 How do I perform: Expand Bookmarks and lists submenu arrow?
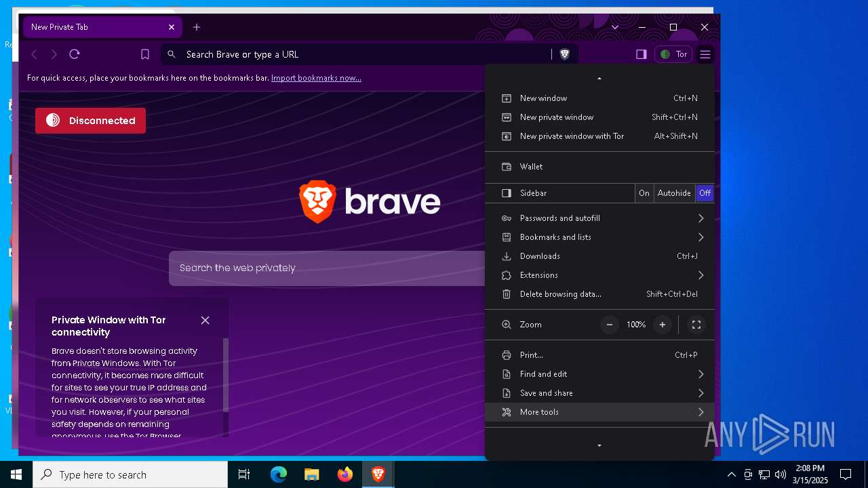point(701,237)
